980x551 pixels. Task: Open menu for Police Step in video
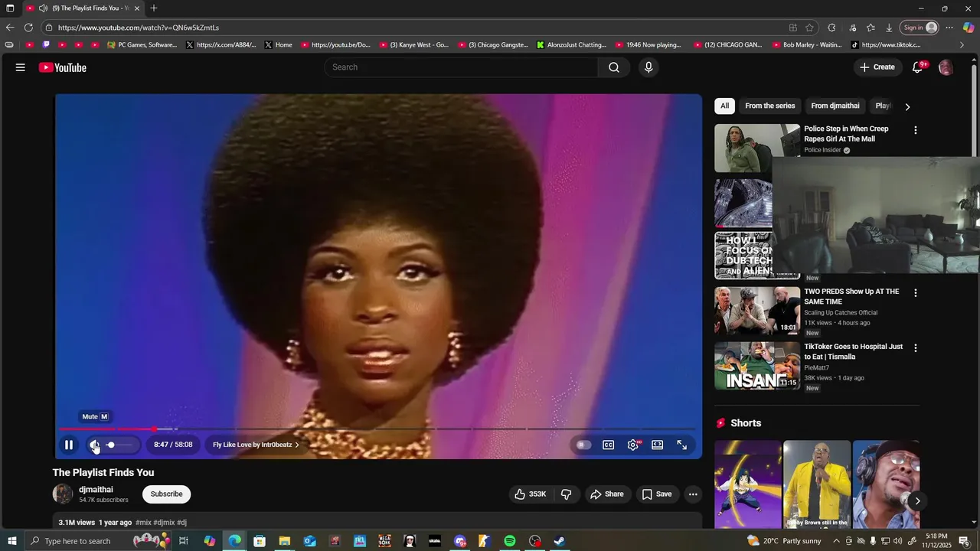[915, 130]
